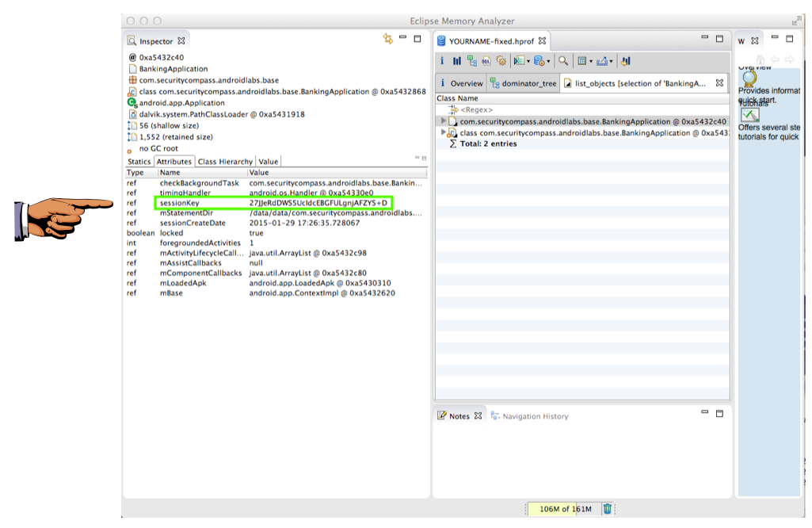Click the find object magnifier icon
The height and width of the screenshot is (528, 812).
click(x=562, y=61)
